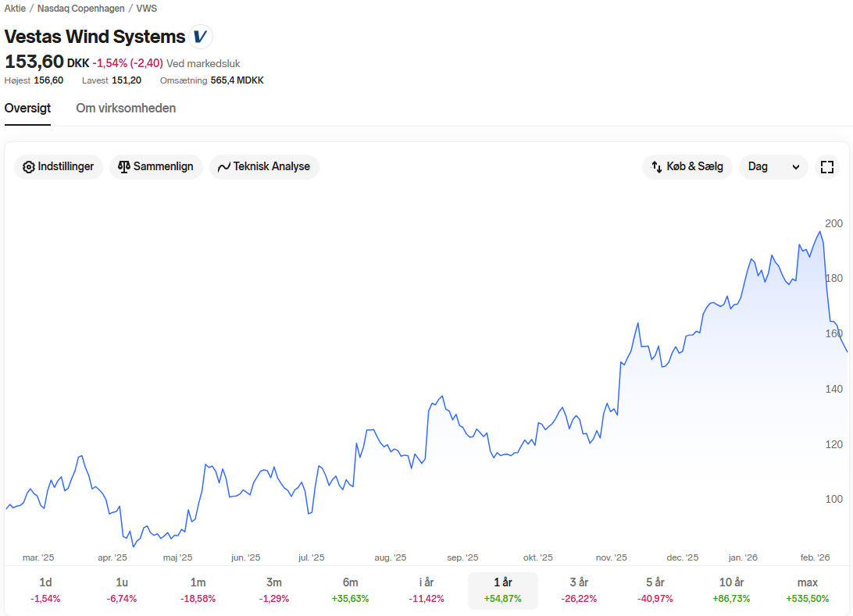Click the Vestas V logo icon
853x616 pixels.
coord(200,37)
